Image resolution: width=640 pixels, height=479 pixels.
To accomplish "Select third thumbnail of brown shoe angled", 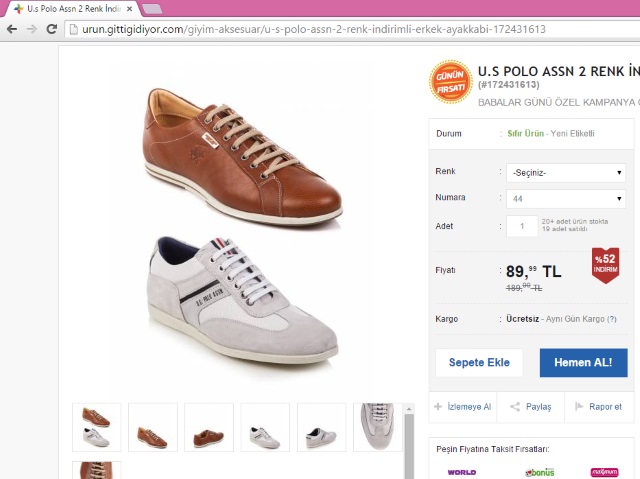I will [x=209, y=427].
